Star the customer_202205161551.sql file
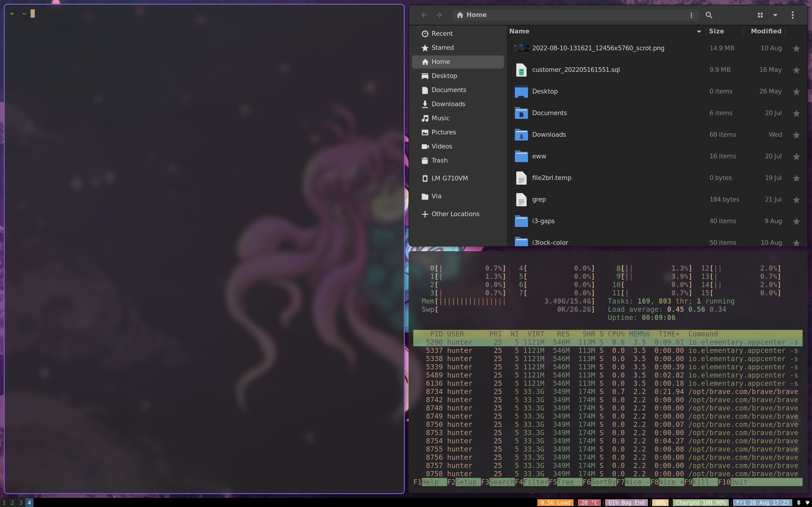 [x=796, y=70]
